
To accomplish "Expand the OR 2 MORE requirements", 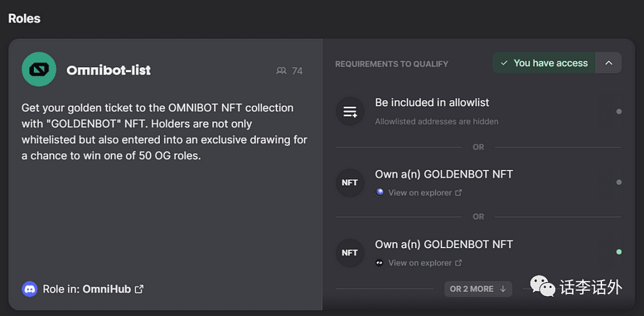I will pyautogui.click(x=478, y=289).
